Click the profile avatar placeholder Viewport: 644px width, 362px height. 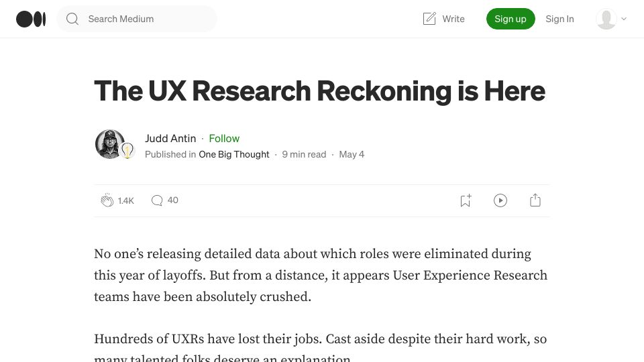(606, 19)
